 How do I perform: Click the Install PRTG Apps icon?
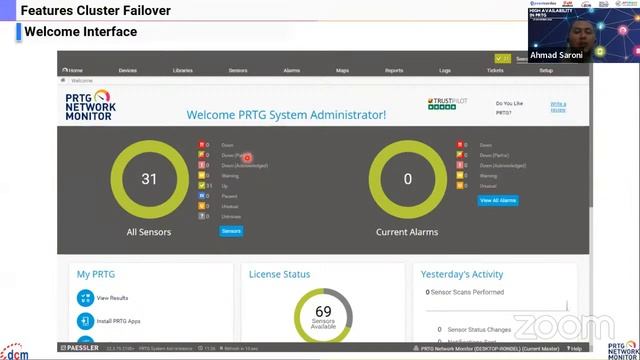(x=85, y=321)
